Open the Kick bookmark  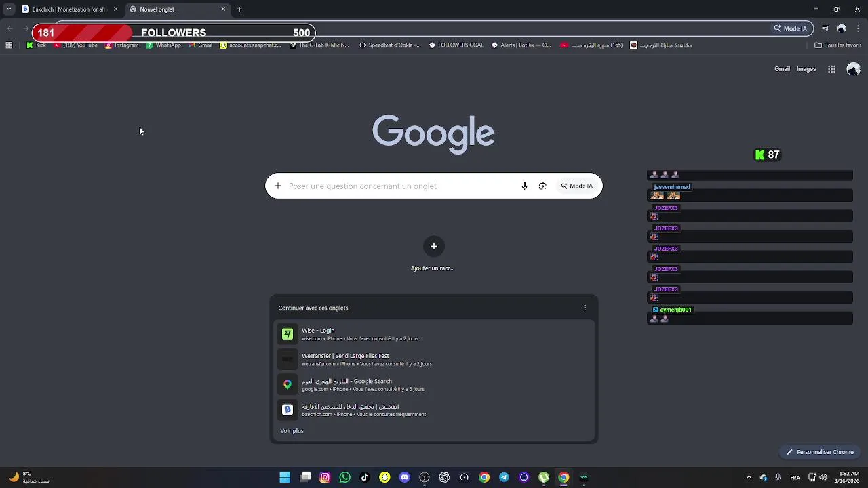point(37,45)
